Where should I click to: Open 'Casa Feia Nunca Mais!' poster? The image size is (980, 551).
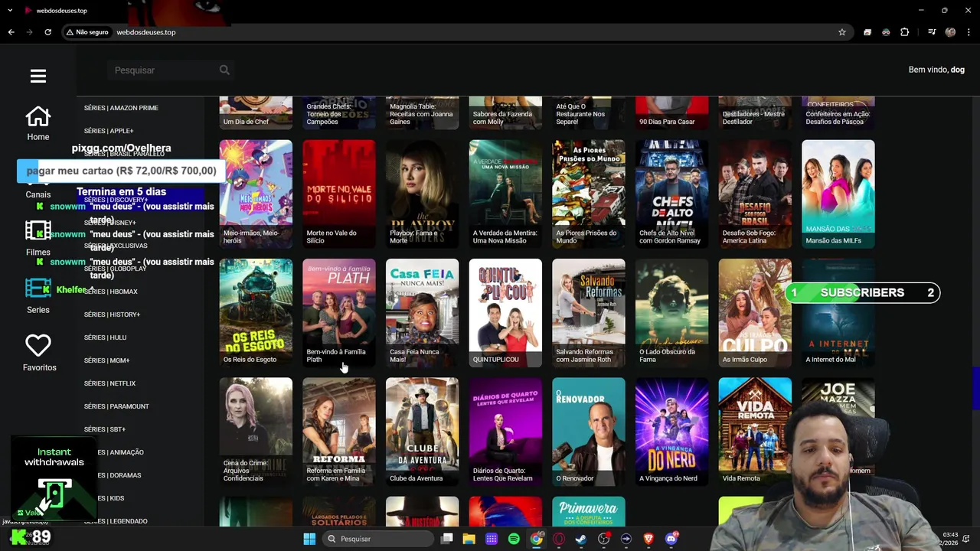423,313
